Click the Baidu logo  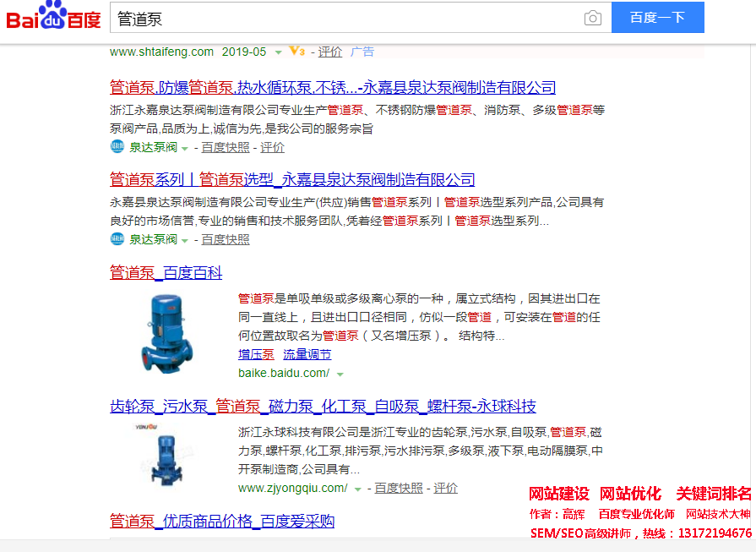[54, 18]
